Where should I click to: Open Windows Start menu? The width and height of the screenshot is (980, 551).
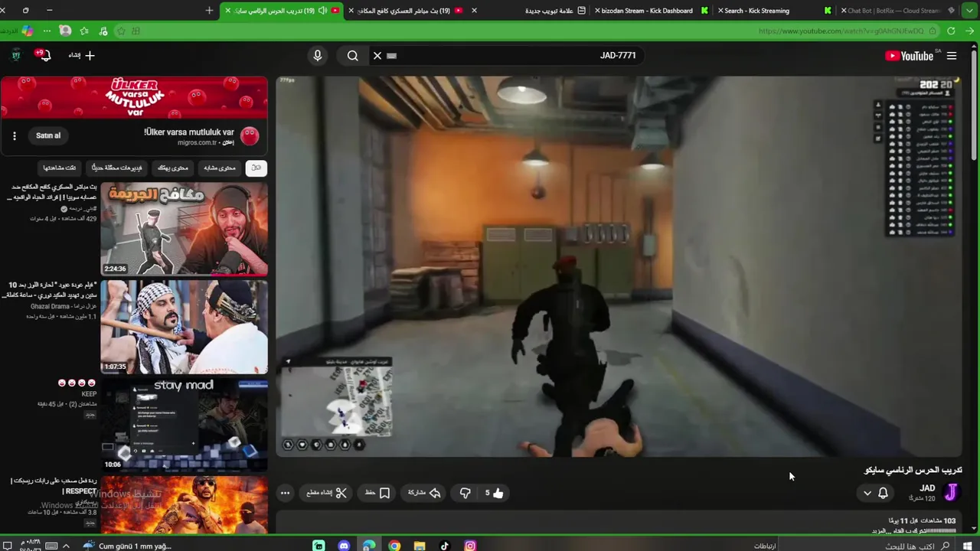968,546
